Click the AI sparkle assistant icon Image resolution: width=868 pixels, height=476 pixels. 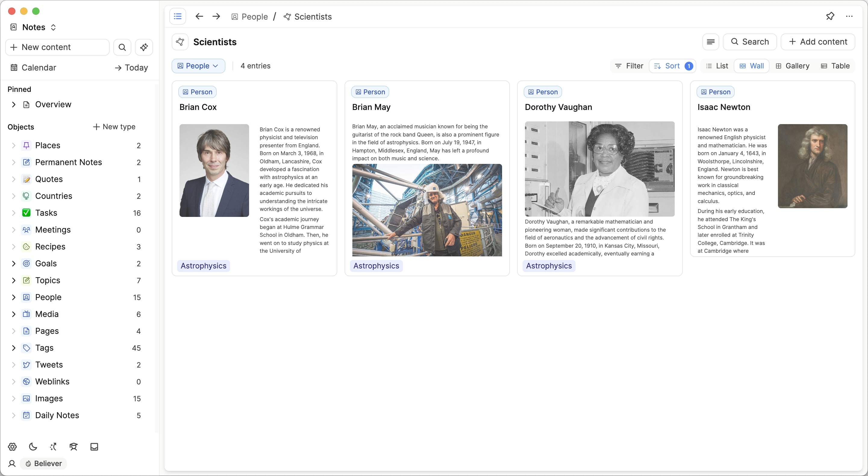(144, 47)
